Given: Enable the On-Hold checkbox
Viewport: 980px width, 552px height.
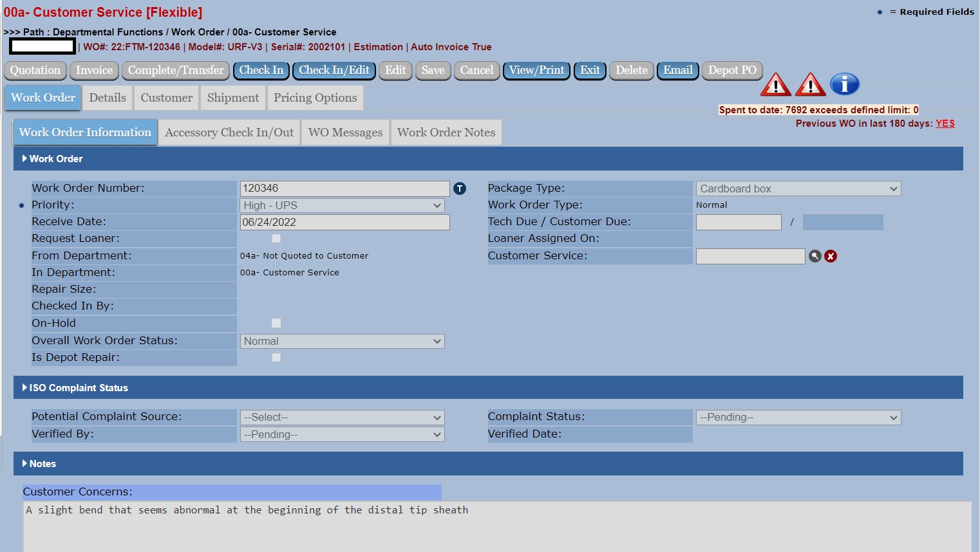Looking at the screenshot, I should [276, 323].
